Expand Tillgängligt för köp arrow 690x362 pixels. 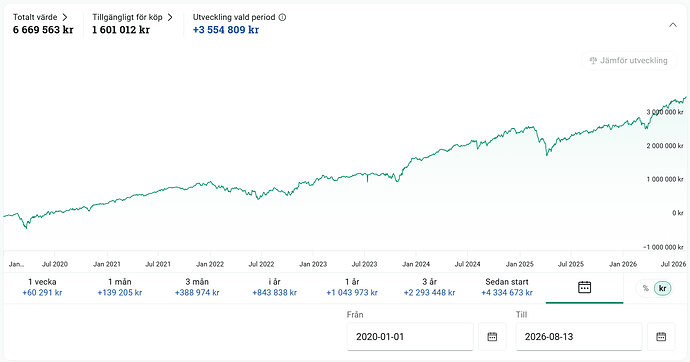coord(170,17)
